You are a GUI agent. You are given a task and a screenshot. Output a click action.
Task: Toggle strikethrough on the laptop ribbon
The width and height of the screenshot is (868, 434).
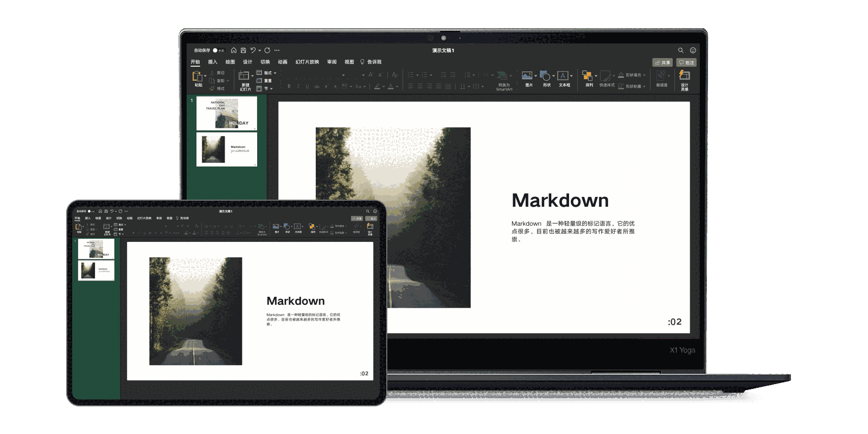[317, 86]
